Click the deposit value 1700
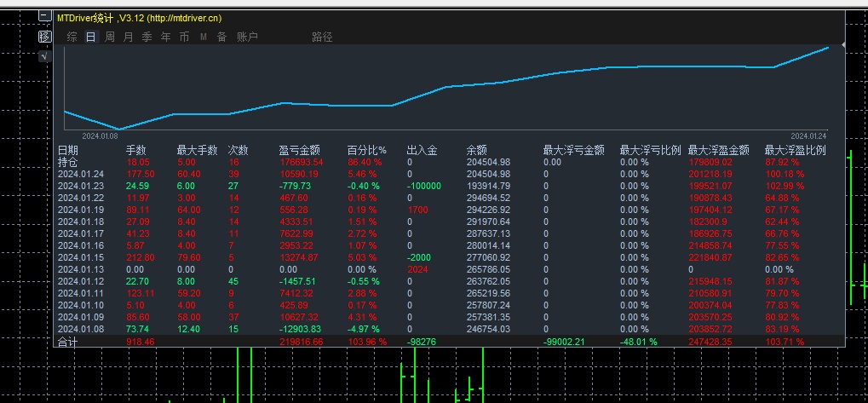868x403 pixels. pyautogui.click(x=417, y=210)
